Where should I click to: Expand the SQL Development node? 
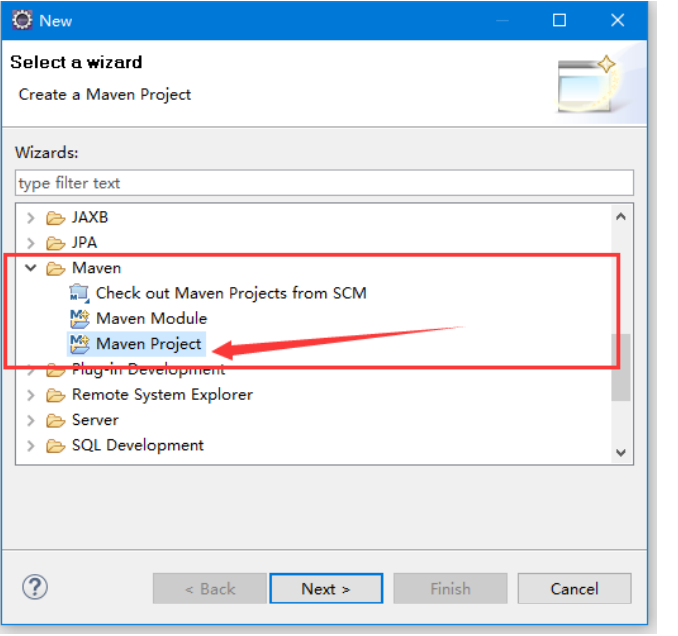(x=30, y=446)
